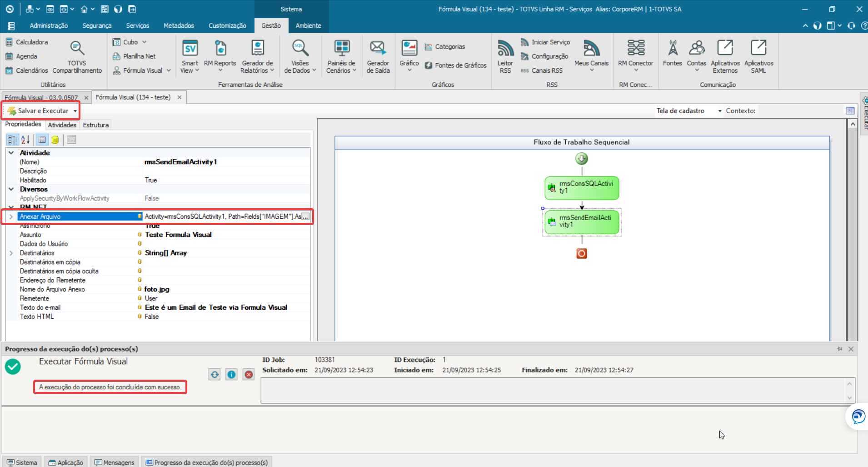Switch to Estrutura tab
This screenshot has width=868, height=467.
[95, 125]
